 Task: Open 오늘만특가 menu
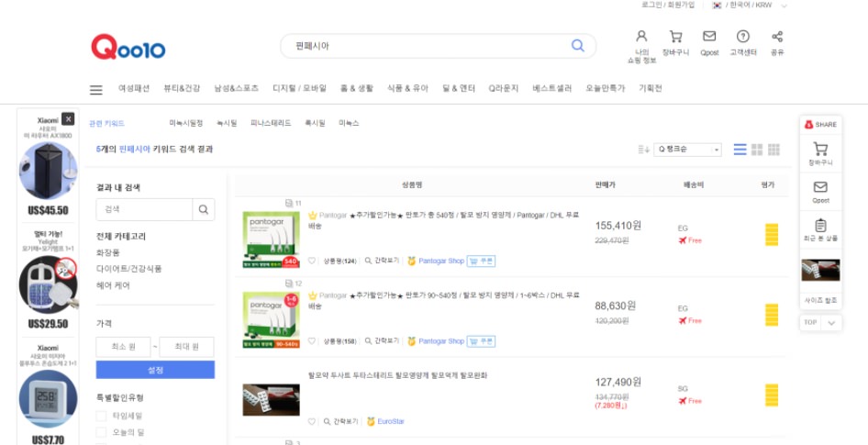[x=605, y=88]
